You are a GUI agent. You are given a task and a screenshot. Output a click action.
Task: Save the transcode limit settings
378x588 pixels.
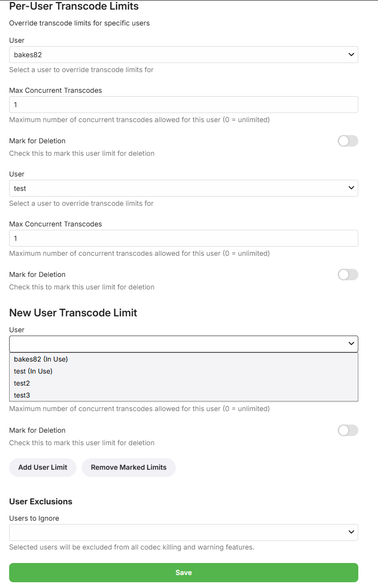tap(183, 573)
